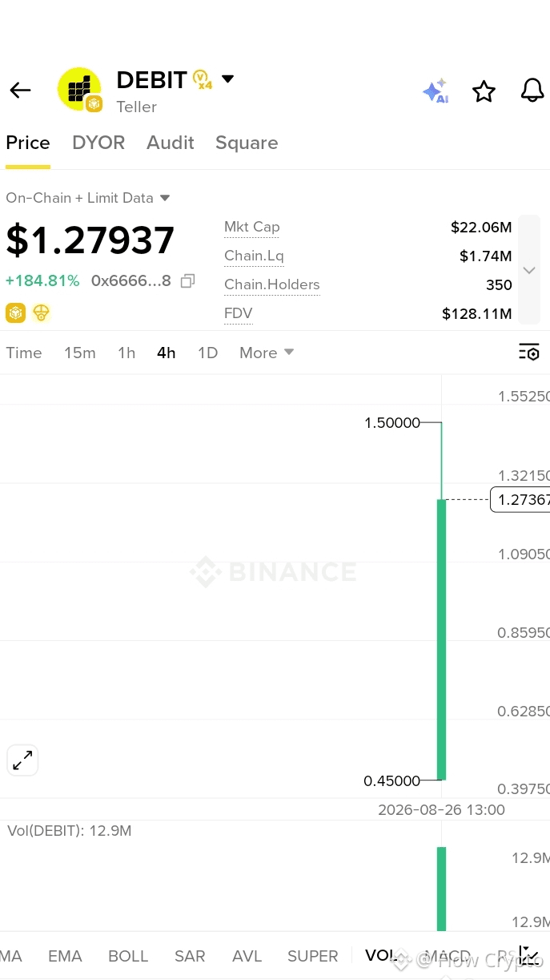Expand chart to fullscreen with arrows icon

coord(22,760)
